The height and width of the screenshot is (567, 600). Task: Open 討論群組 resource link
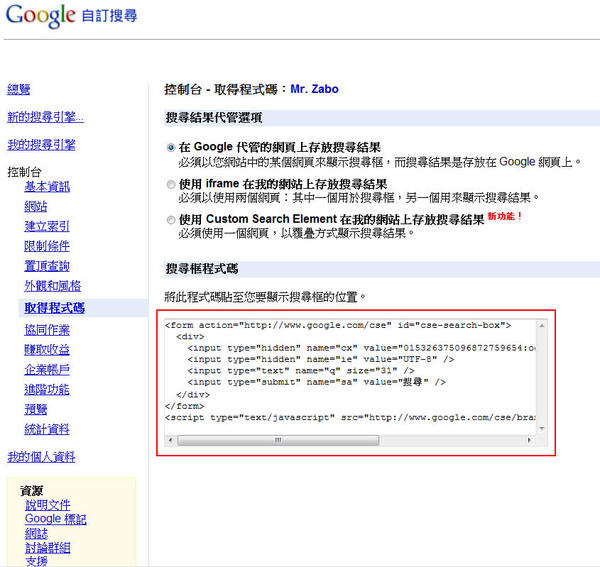[x=48, y=547]
